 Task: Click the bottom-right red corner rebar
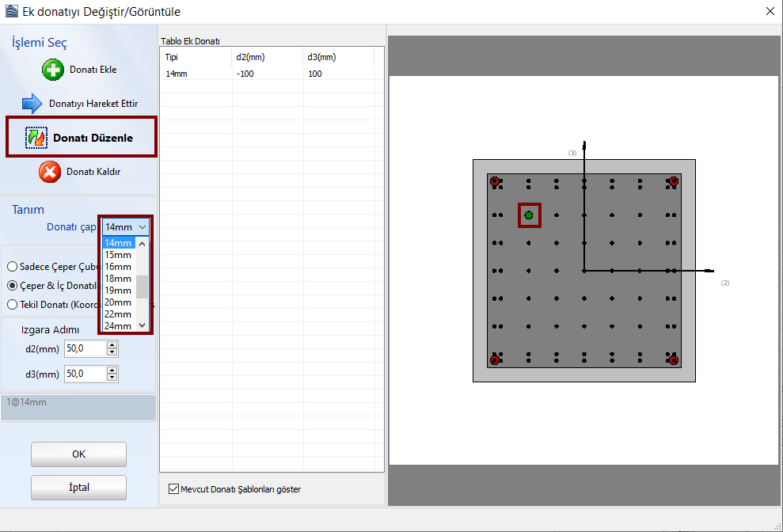[x=674, y=360]
